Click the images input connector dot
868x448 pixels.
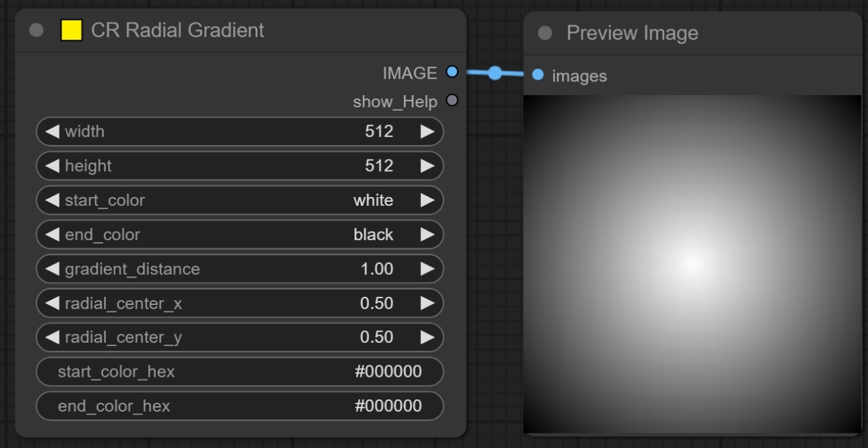pos(538,75)
